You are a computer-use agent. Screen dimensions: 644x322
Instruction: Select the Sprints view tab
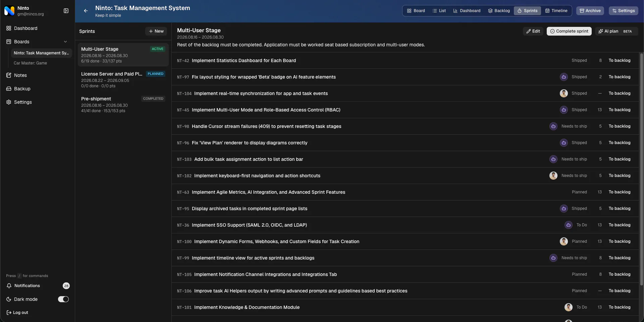528,11
